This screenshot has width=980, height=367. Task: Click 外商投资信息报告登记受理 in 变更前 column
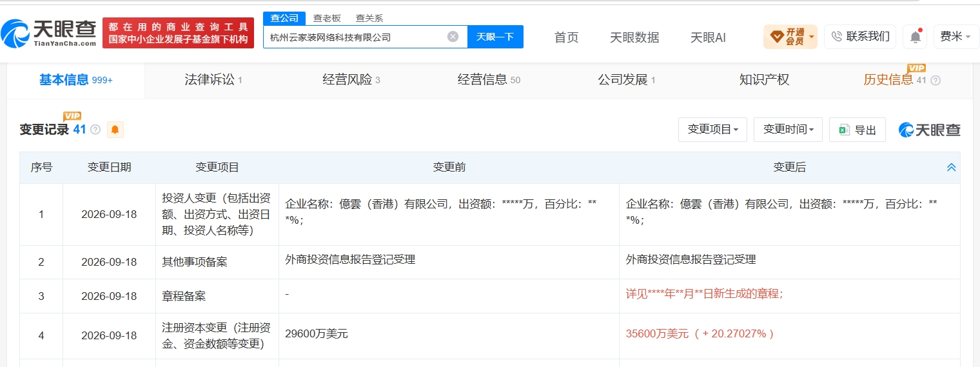(x=350, y=260)
